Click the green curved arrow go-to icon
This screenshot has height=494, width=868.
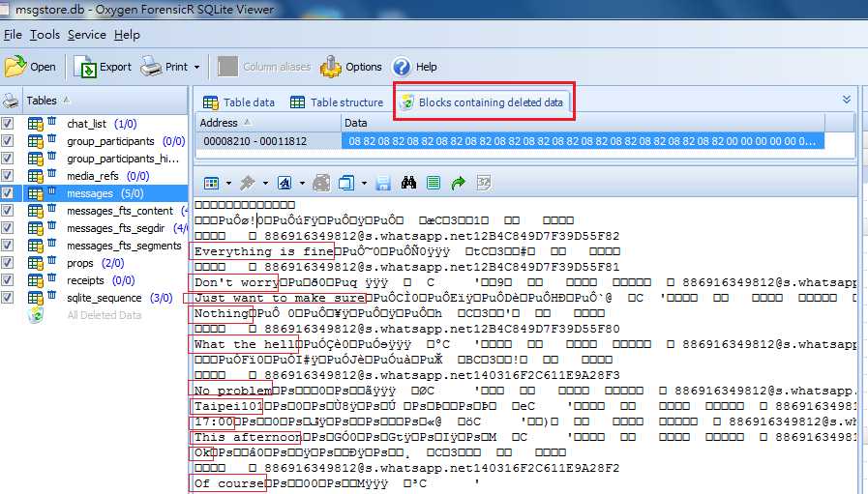[x=458, y=183]
